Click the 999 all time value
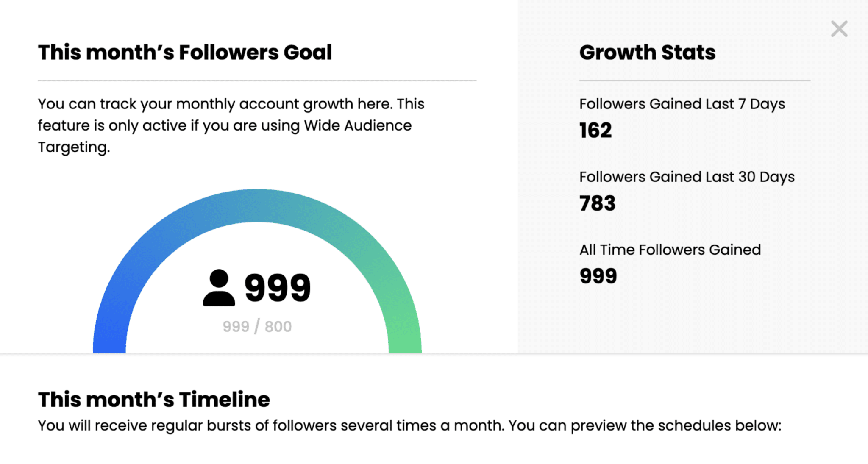Viewport: 868px width, 464px height. pyautogui.click(x=598, y=276)
